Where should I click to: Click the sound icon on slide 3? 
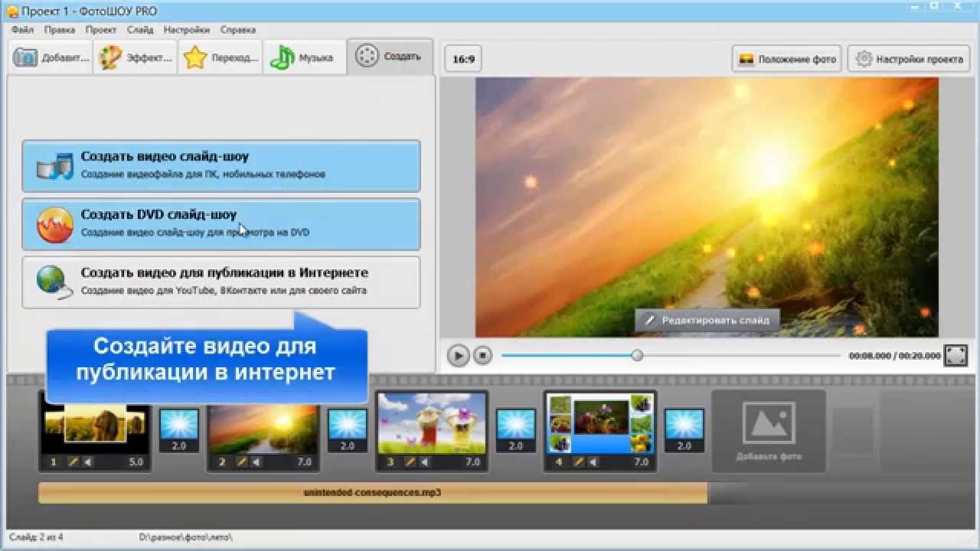(424, 462)
